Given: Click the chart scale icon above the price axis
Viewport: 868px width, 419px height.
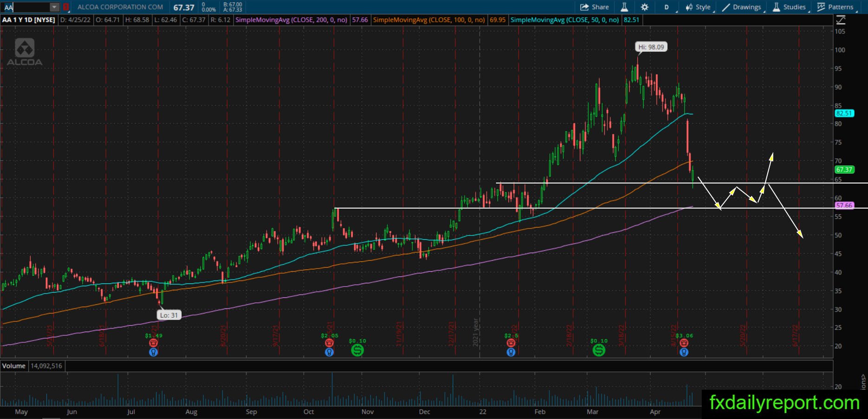Looking at the screenshot, I should tap(840, 20).
